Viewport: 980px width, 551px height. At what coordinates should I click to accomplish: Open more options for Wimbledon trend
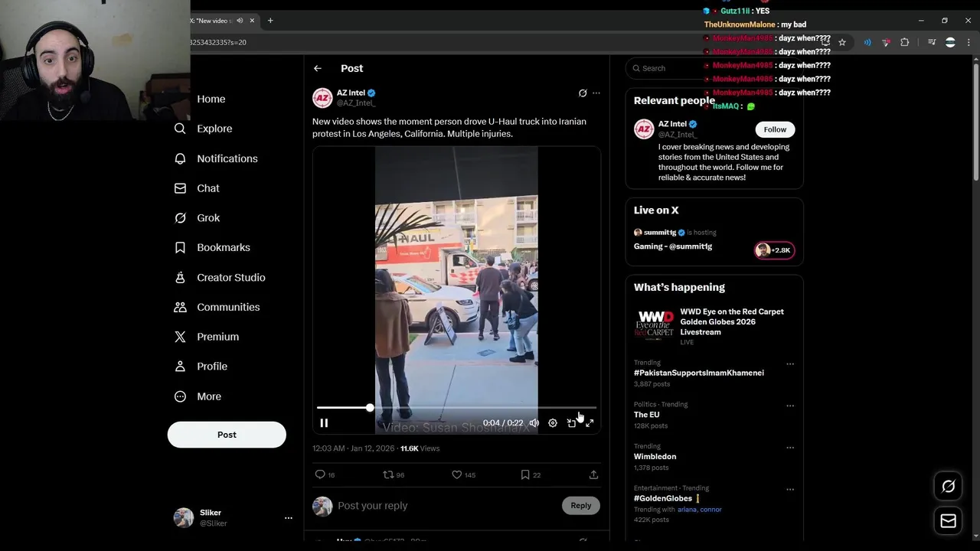point(790,448)
